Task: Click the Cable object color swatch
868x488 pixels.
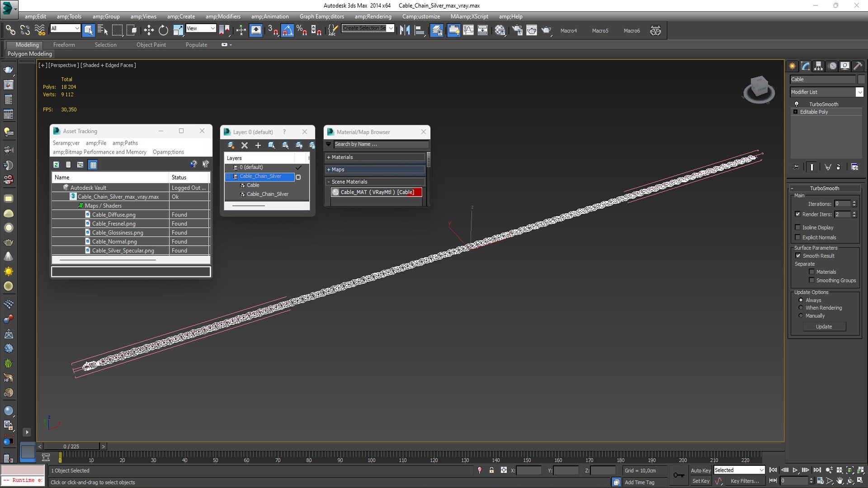Action: click(861, 79)
